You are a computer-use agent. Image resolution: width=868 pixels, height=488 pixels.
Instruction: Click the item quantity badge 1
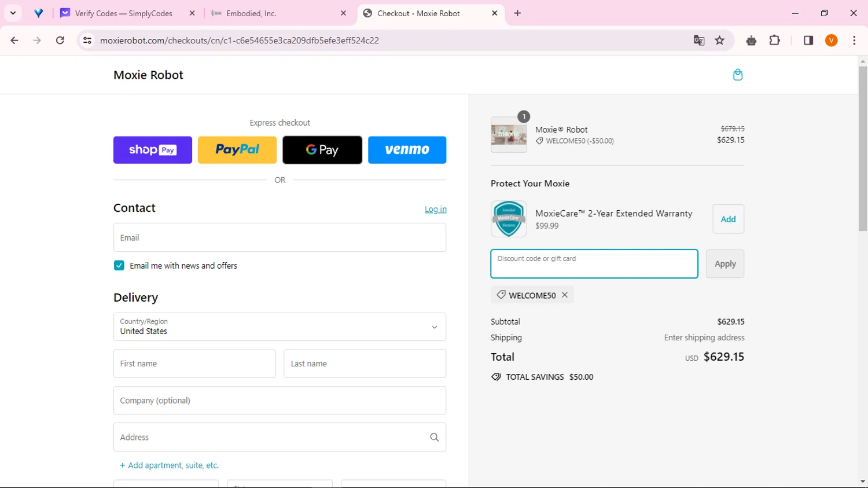524,116
